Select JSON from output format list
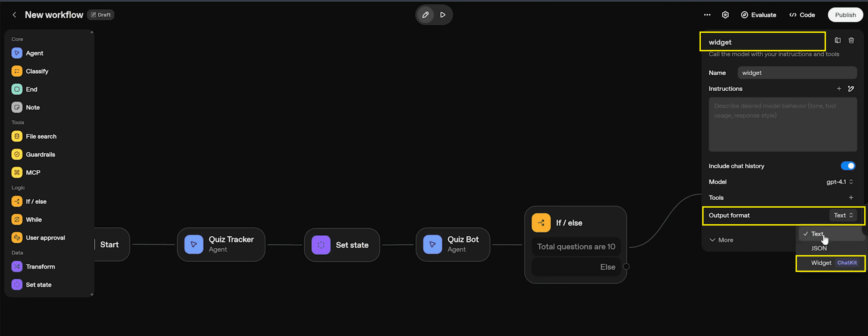The height and width of the screenshot is (336, 868). click(819, 248)
